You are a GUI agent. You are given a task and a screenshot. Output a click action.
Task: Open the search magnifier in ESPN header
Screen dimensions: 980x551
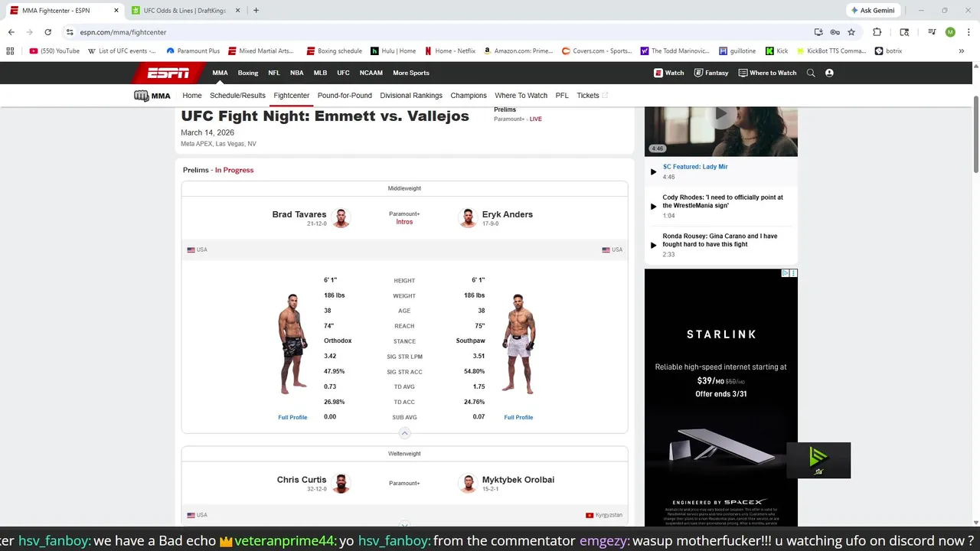[811, 73]
